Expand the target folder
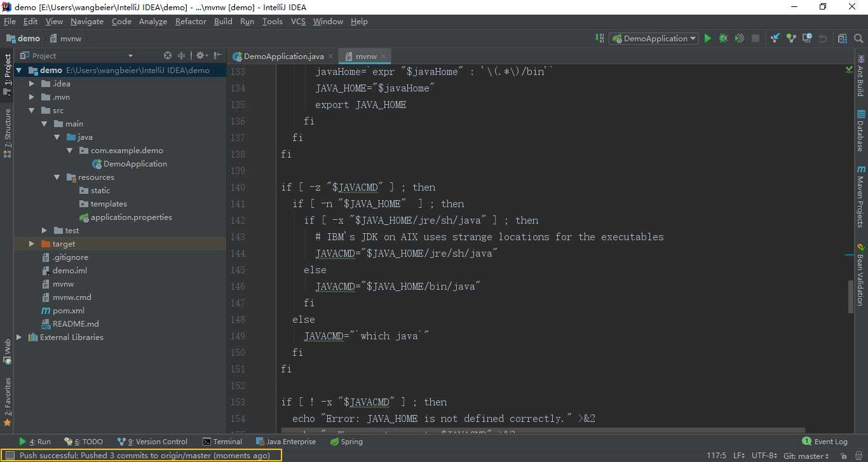This screenshot has width=868, height=462. pos(32,244)
